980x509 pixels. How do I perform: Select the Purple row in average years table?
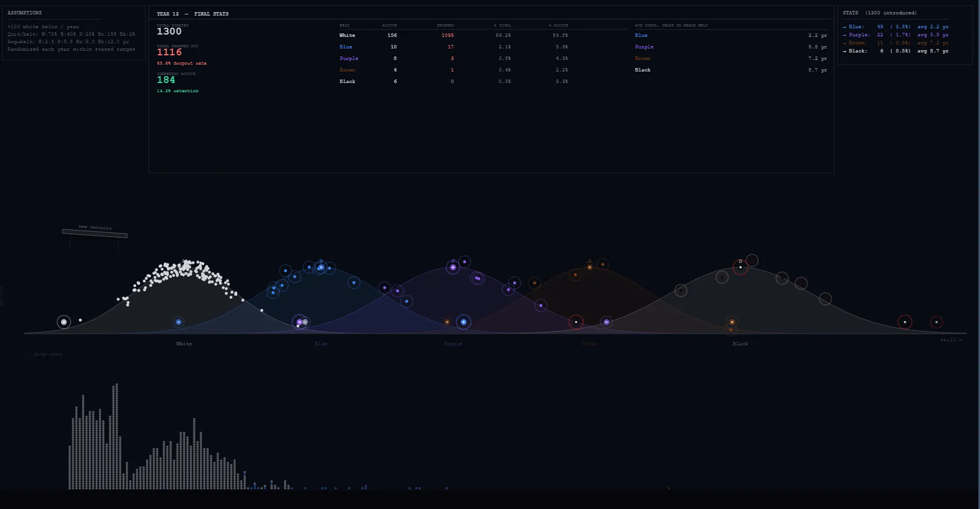pos(730,47)
